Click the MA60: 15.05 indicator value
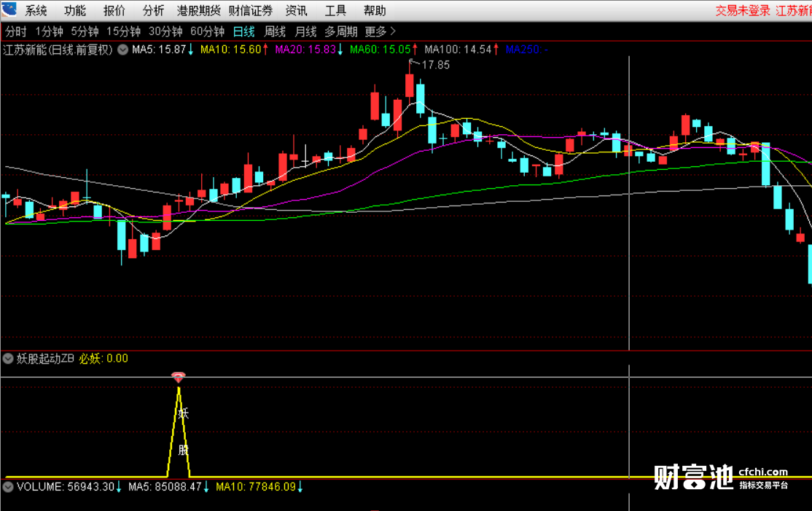This screenshot has width=812, height=511. click(x=383, y=50)
